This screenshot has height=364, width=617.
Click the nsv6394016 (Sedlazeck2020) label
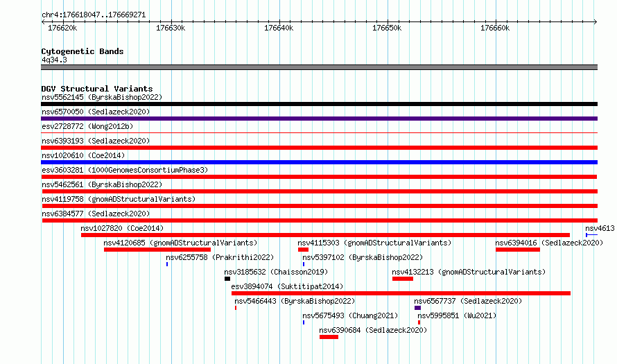click(549, 243)
